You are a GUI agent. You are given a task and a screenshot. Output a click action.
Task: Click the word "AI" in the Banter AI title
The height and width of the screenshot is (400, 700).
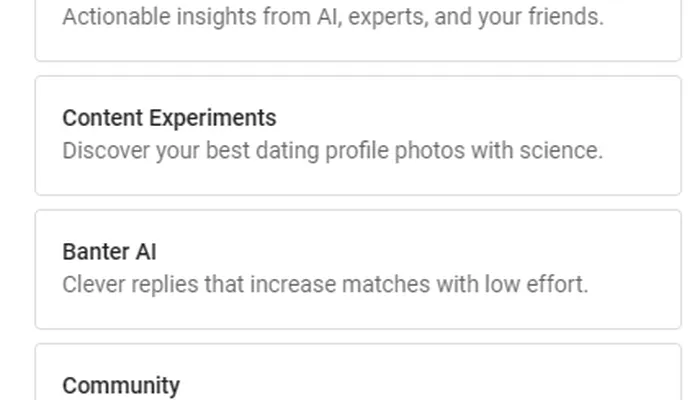146,252
